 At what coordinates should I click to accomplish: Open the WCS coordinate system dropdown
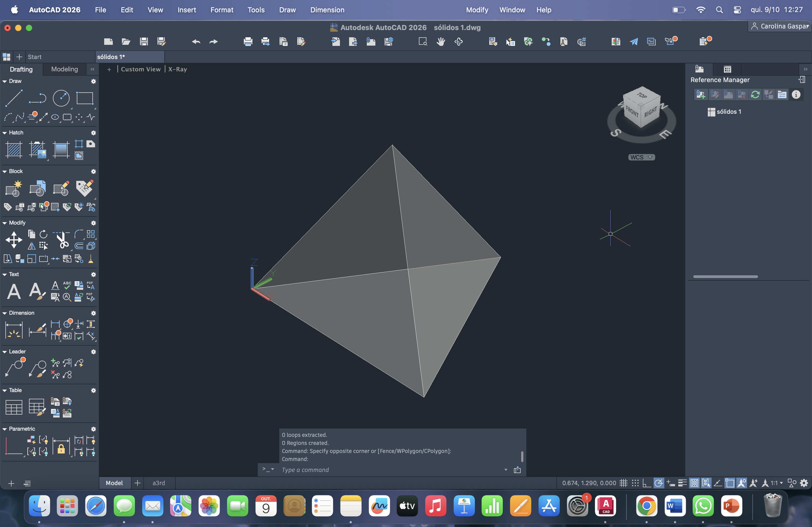tap(641, 157)
